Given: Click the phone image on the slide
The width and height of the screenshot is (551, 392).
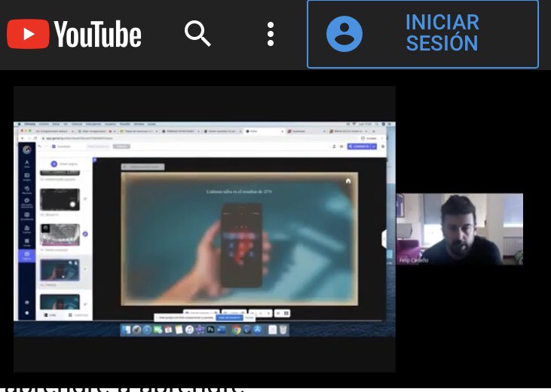Looking at the screenshot, I should coord(242,245).
